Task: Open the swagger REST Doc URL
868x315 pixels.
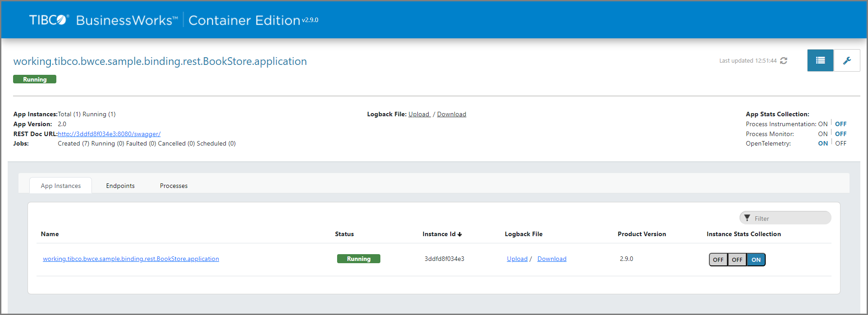Action: click(x=109, y=134)
